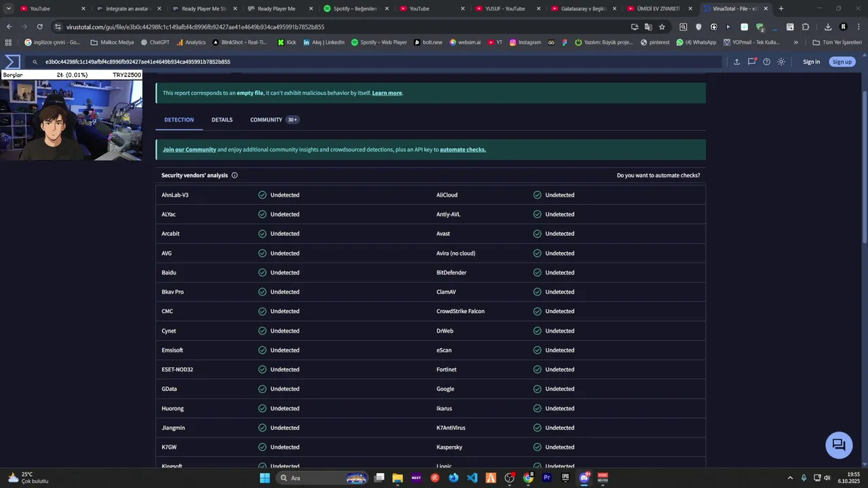868x488 pixels.
Task: Open the Chrome three-dot menu
Action: 858,27
